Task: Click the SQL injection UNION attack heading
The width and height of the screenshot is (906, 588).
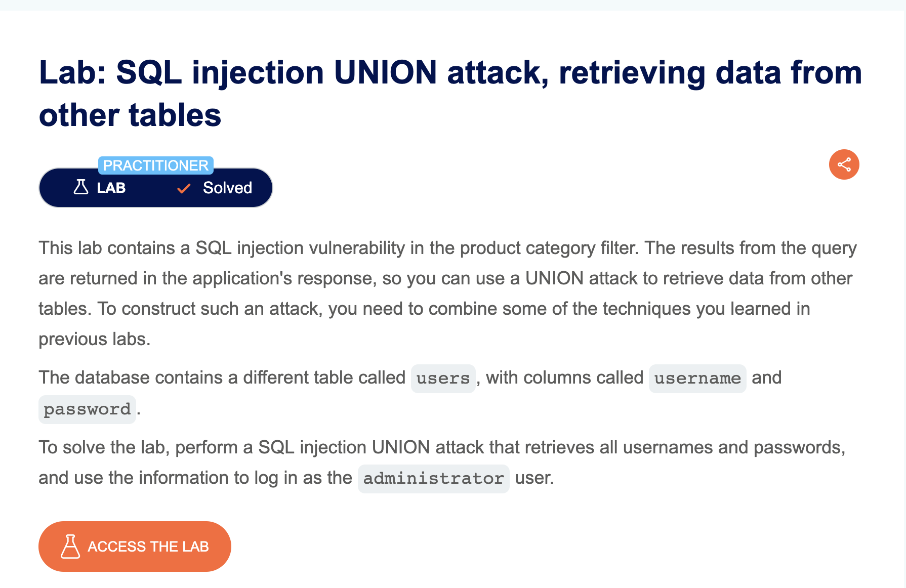Action: click(x=450, y=94)
